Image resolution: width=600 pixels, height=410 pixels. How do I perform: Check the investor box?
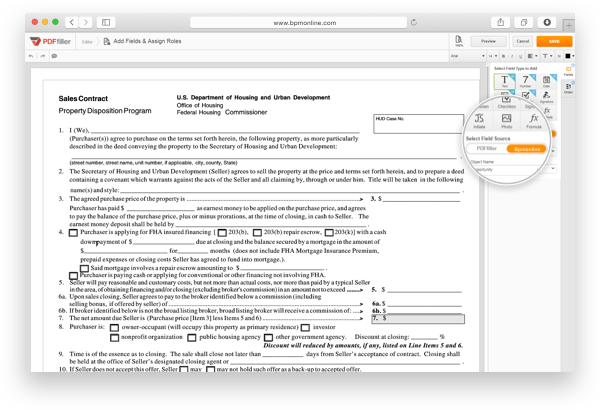(x=305, y=328)
